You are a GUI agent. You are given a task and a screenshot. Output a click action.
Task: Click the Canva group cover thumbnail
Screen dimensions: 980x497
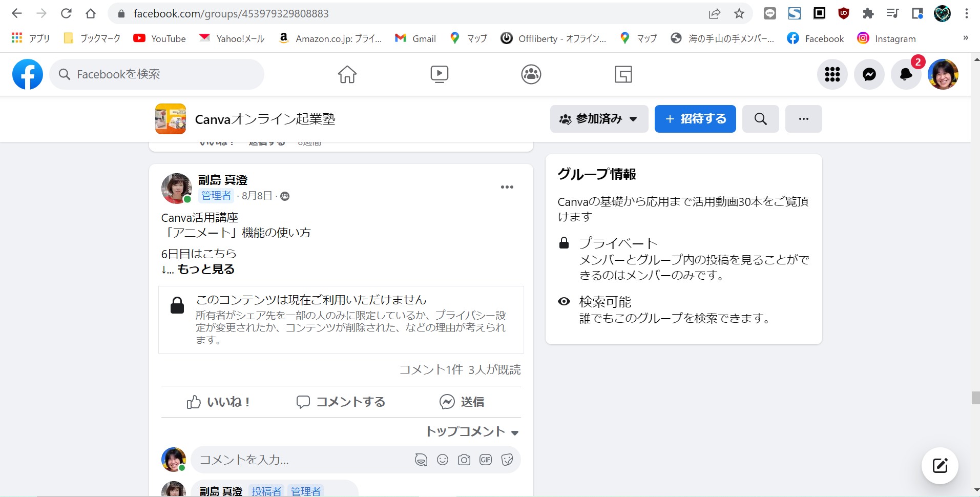[171, 119]
